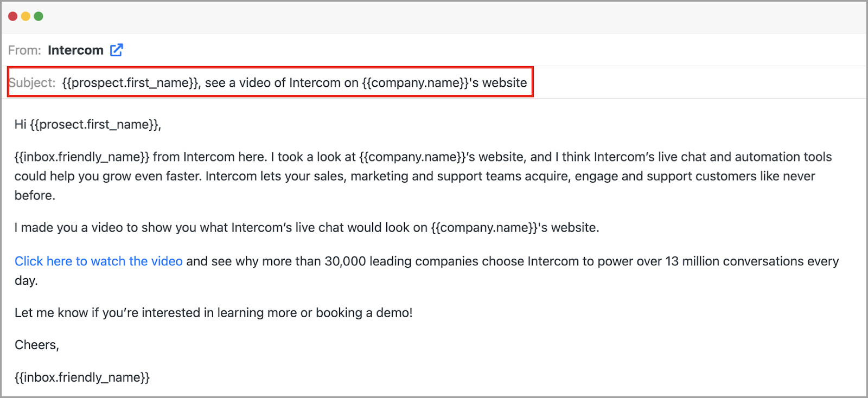Open the external link icon beside Intercom
The width and height of the screenshot is (868, 398).
(117, 50)
